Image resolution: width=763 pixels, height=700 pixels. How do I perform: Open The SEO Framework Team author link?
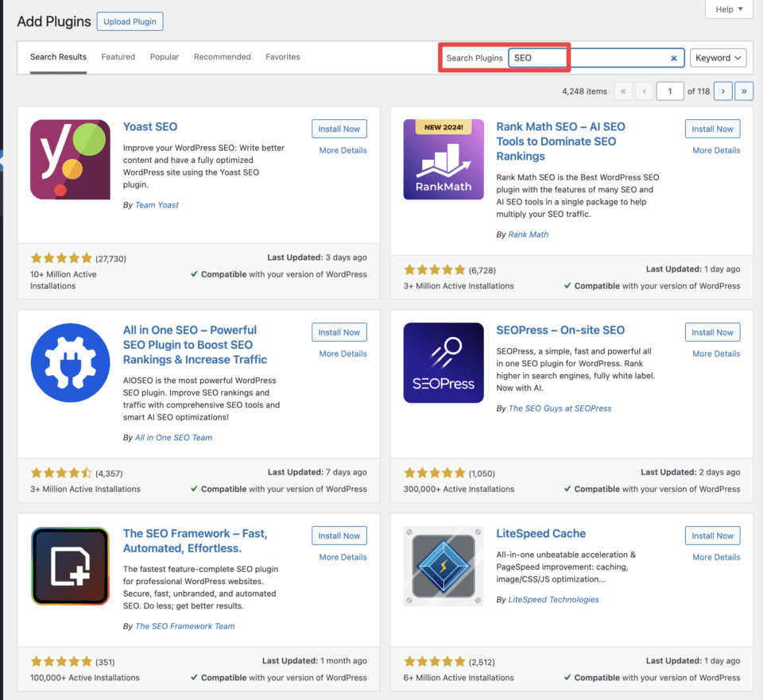click(185, 627)
